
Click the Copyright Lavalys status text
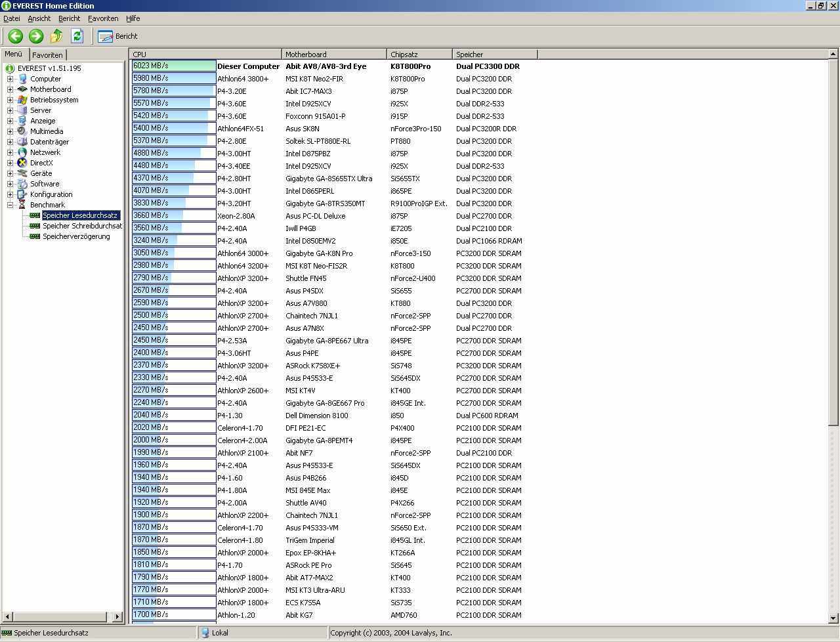(391, 633)
